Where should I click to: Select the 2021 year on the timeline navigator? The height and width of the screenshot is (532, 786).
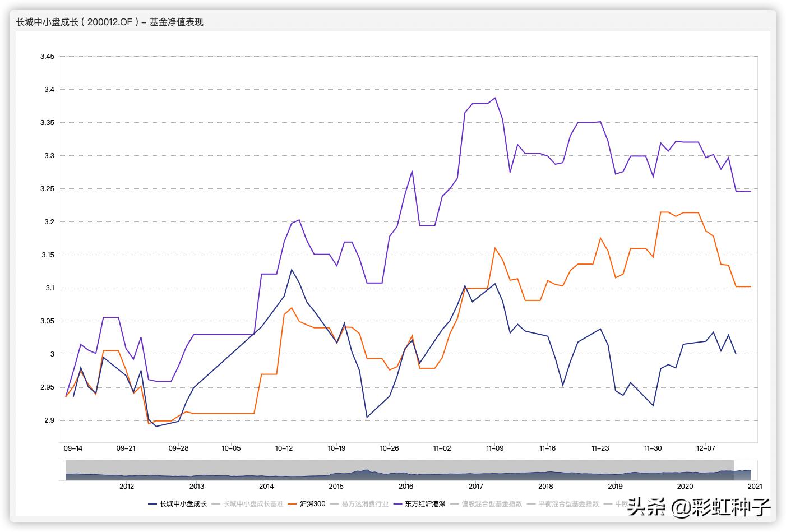click(755, 487)
